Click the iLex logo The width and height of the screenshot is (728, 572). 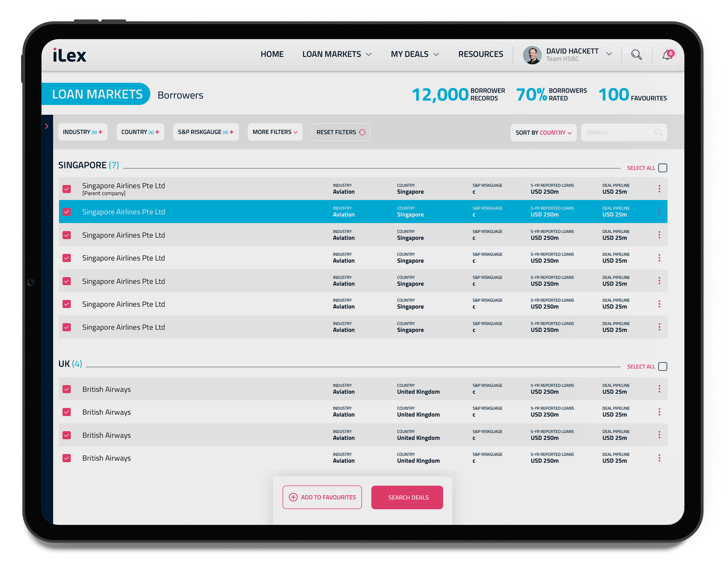(x=70, y=55)
